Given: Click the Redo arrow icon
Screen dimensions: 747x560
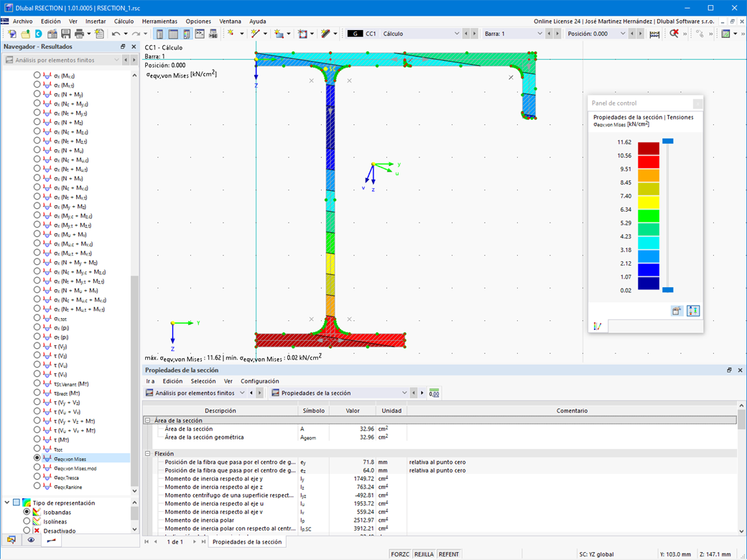Looking at the screenshot, I should pos(136,34).
